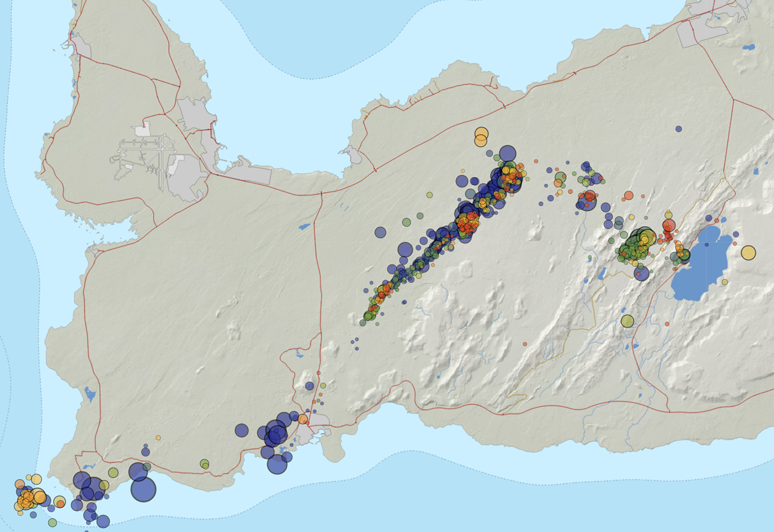The height and width of the screenshot is (532, 774).
Task: Select the green circle offshore at the bottom left
Action: [x=52, y=522]
